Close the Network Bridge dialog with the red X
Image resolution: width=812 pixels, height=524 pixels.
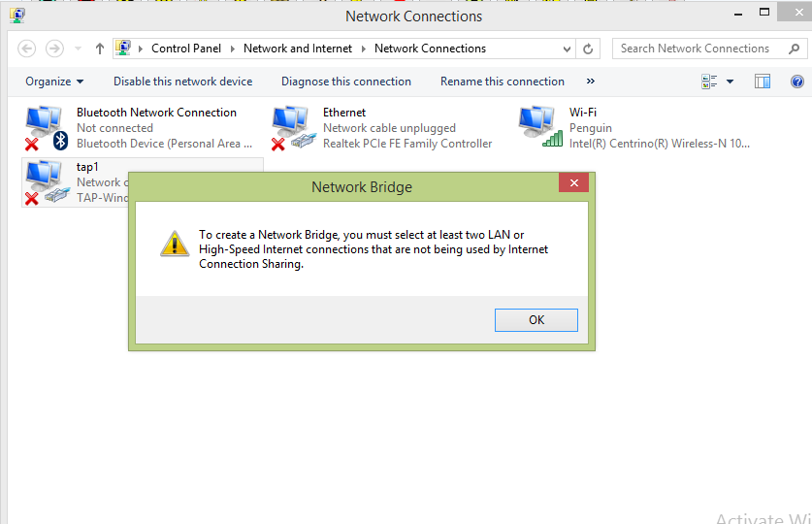coord(573,182)
